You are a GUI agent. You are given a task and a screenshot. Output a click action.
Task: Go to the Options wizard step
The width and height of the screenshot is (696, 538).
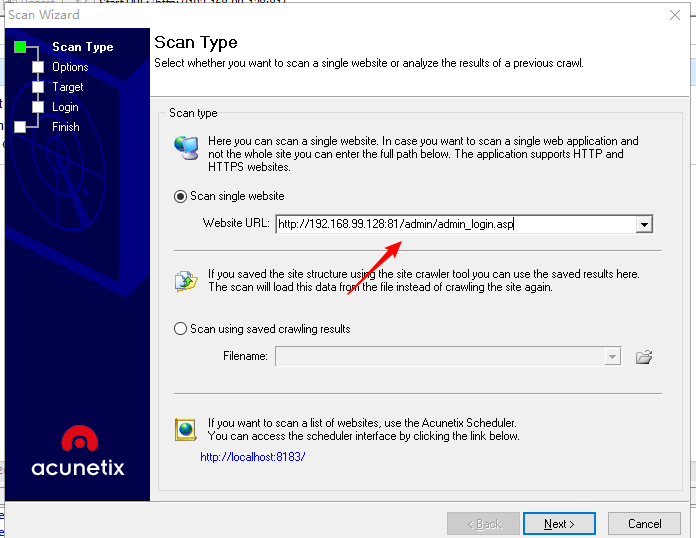point(70,67)
